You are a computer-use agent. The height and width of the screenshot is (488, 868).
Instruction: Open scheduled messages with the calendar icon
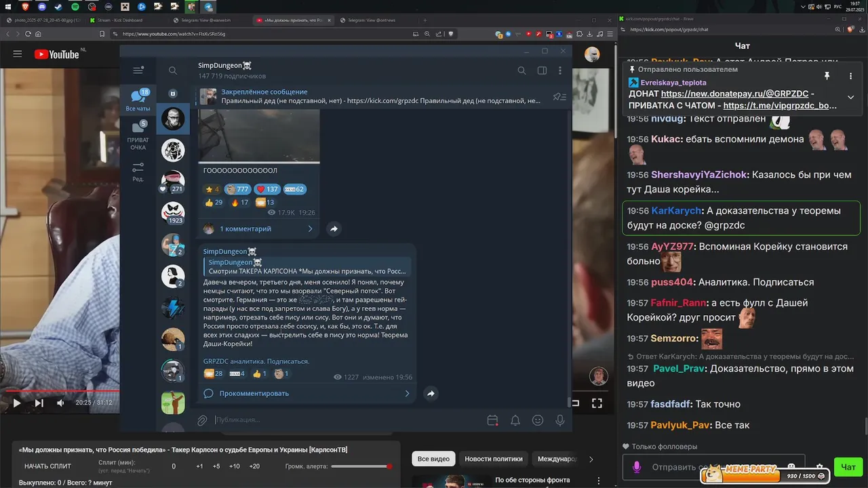point(493,420)
